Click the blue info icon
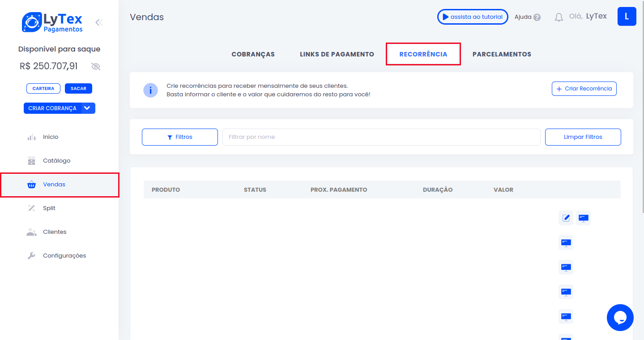 150,90
